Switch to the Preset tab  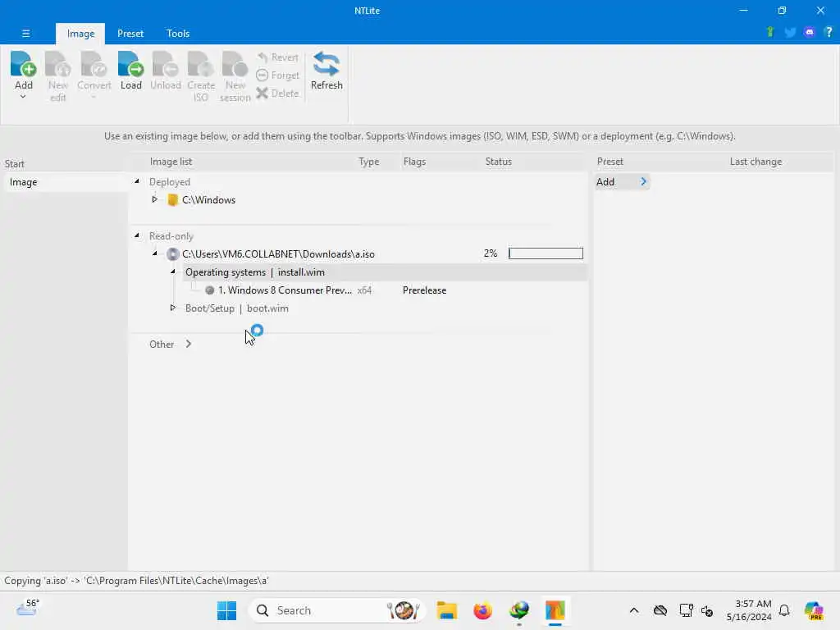click(x=130, y=33)
